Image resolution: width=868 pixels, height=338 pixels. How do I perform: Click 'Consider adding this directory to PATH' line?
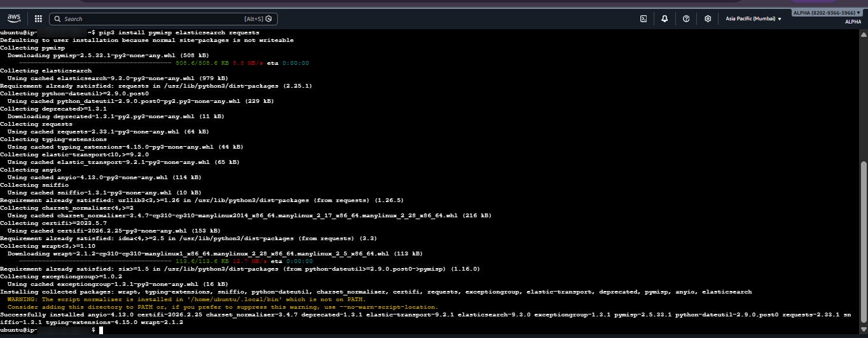coord(223,307)
